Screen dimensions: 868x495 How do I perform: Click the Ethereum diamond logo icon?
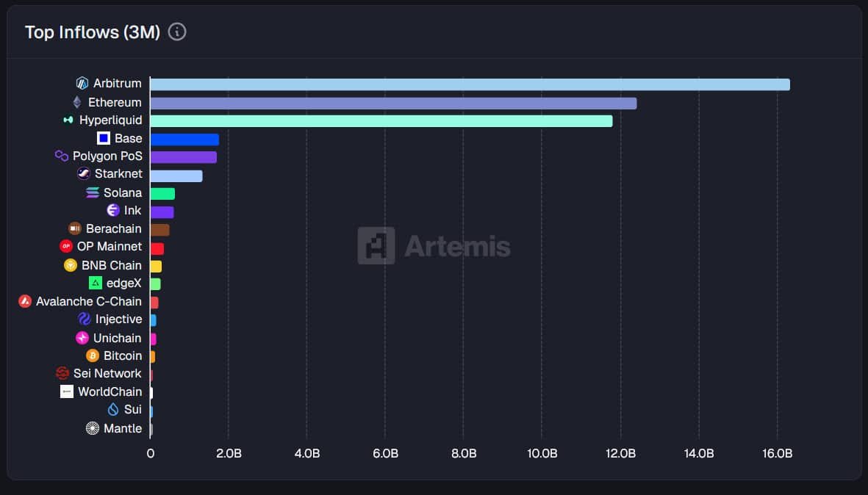(x=77, y=102)
